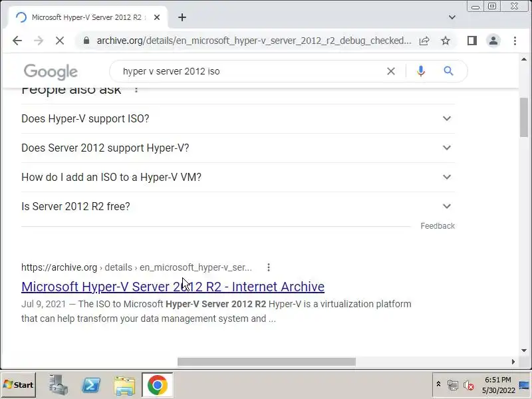Open the archive.org result options menu

click(269, 267)
